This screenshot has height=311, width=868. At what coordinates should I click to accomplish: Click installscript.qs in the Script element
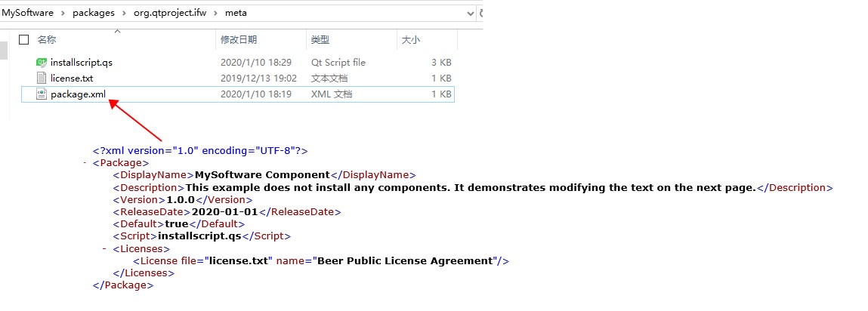coord(200,236)
